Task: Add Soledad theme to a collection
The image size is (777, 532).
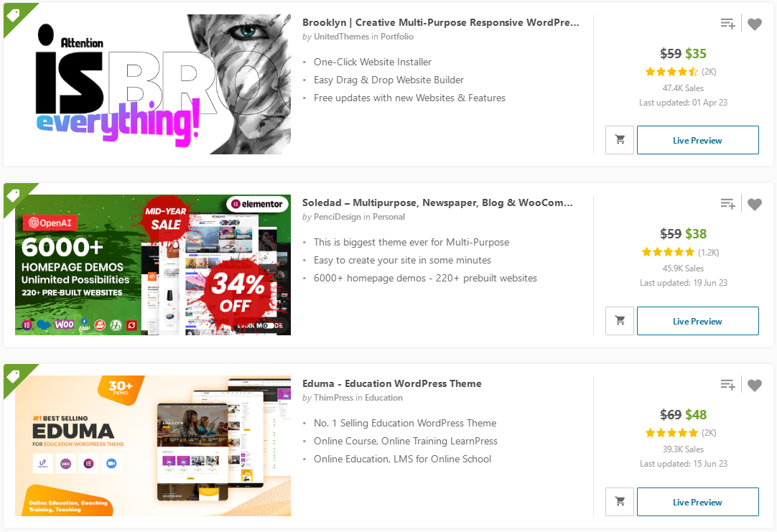Action: [x=727, y=204]
